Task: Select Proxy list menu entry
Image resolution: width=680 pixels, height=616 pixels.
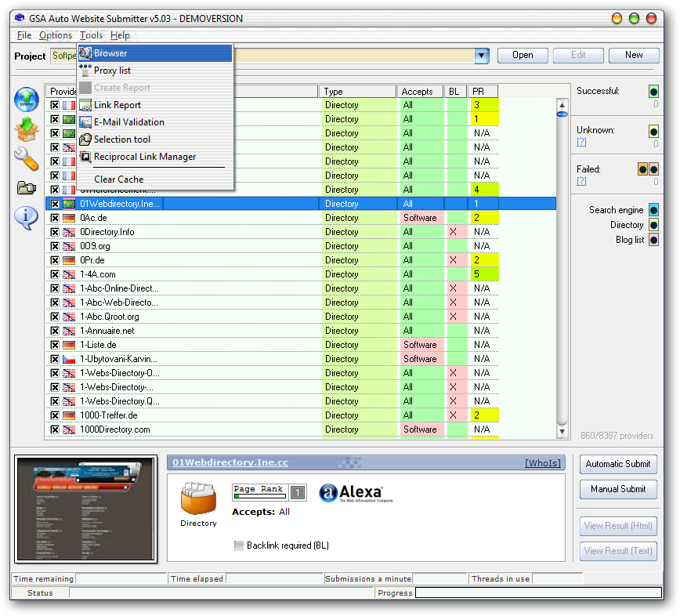Action: (155, 71)
